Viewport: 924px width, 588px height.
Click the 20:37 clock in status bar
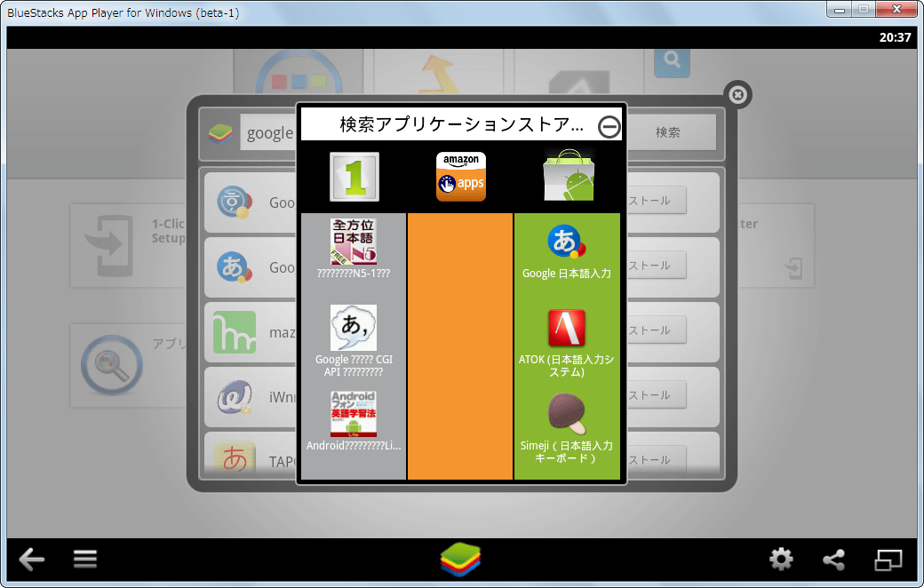pyautogui.click(x=895, y=37)
